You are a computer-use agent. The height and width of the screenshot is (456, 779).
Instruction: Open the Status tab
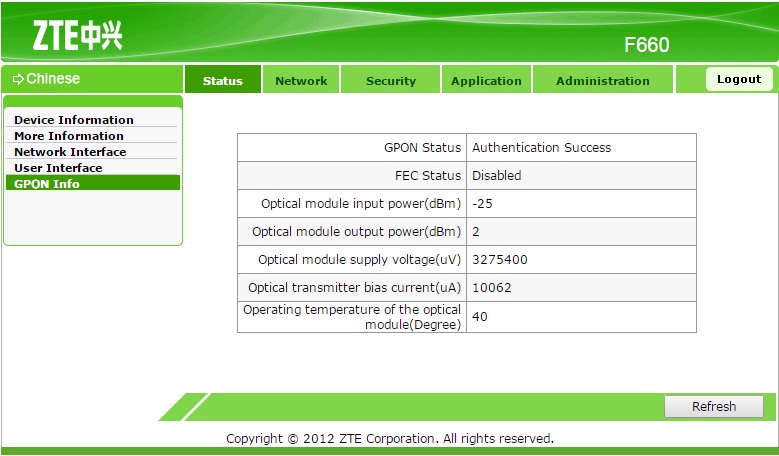(223, 79)
